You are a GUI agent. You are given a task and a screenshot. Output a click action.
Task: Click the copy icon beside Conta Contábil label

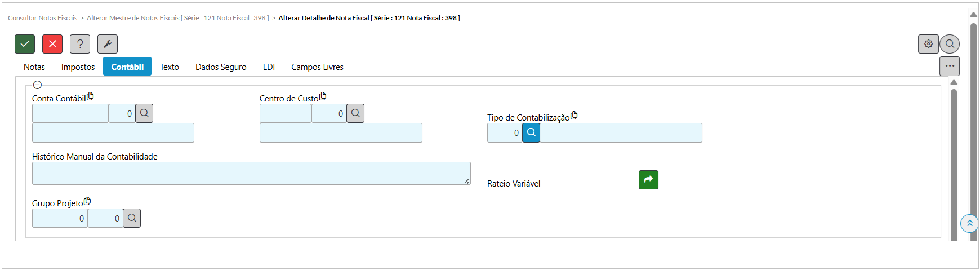[x=90, y=96]
